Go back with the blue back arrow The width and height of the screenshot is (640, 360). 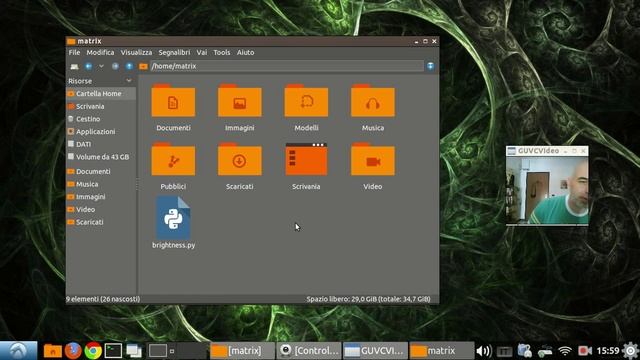point(88,66)
